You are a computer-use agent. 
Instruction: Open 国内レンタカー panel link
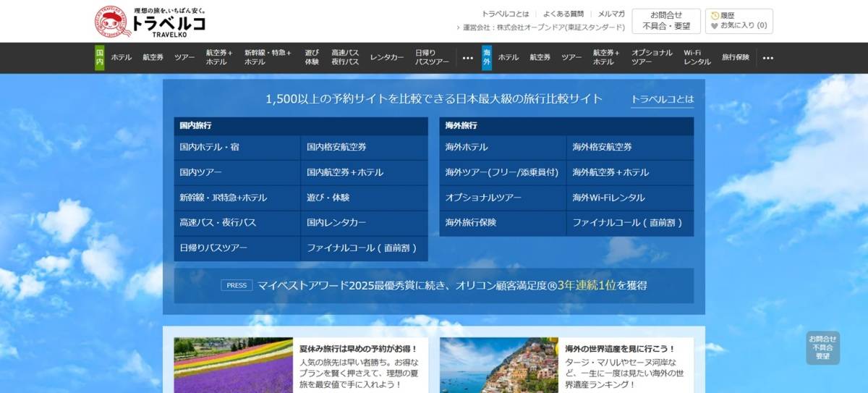pos(365,223)
